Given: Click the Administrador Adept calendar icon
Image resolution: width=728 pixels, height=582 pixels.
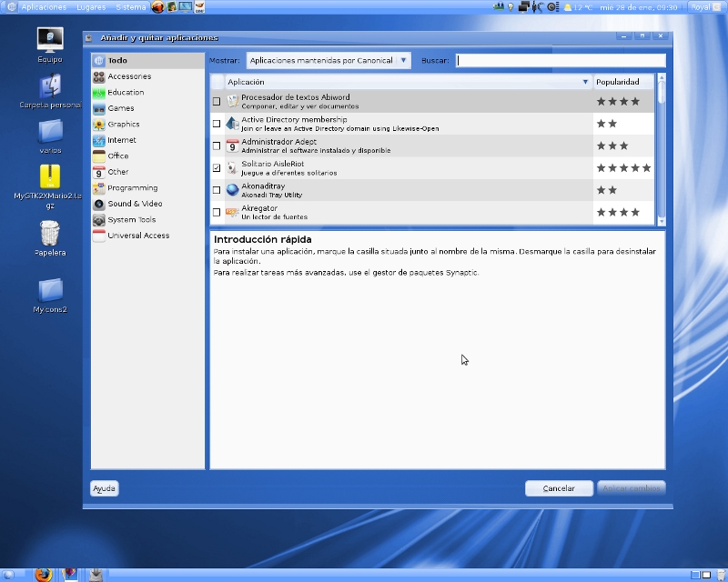Looking at the screenshot, I should click(x=232, y=145).
